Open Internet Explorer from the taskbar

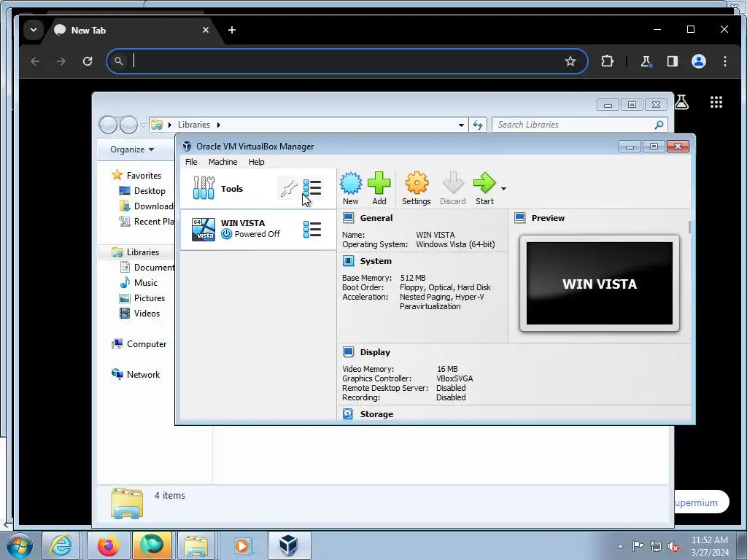(x=61, y=545)
